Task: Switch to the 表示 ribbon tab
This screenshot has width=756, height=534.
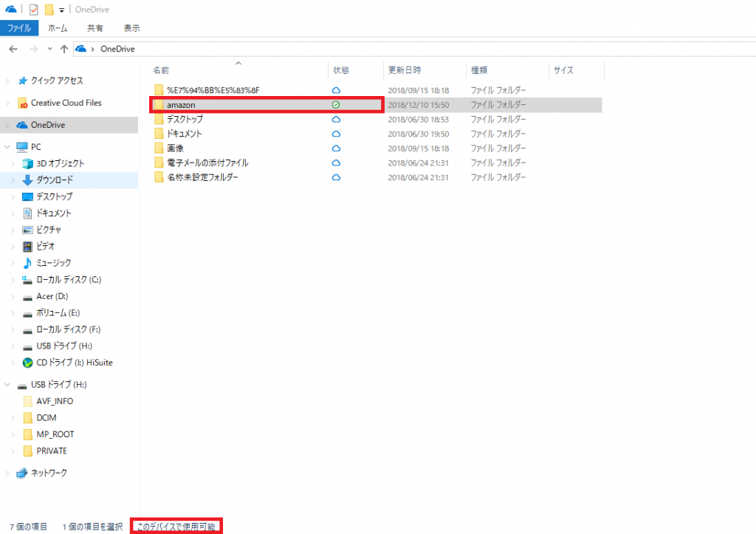Action: coord(131,28)
